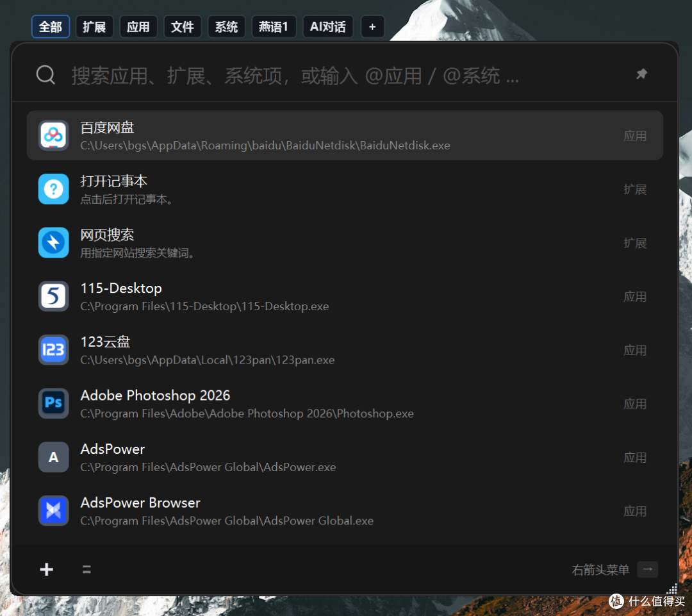692x616 pixels.
Task: Click the Photoshop.exe path text
Action: coord(247,413)
